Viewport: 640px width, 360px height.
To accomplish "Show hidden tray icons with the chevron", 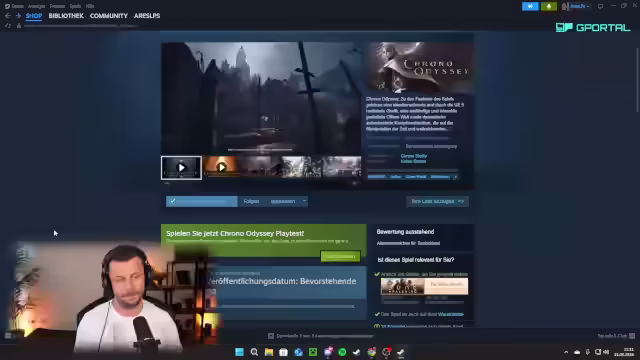I will 566,352.
